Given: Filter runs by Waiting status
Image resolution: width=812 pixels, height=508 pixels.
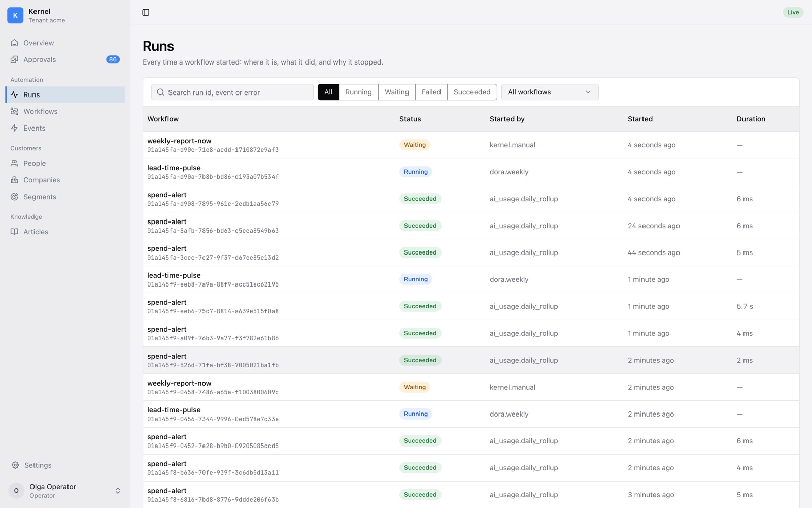Looking at the screenshot, I should click(396, 92).
